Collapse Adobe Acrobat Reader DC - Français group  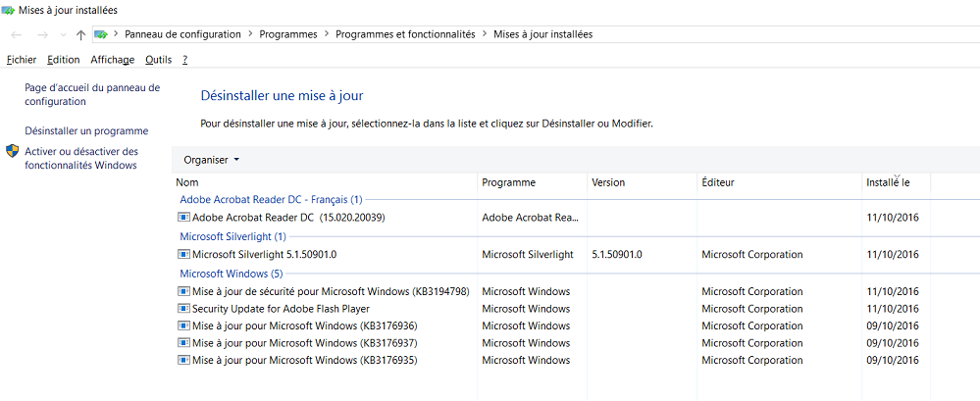pyautogui.click(x=272, y=200)
